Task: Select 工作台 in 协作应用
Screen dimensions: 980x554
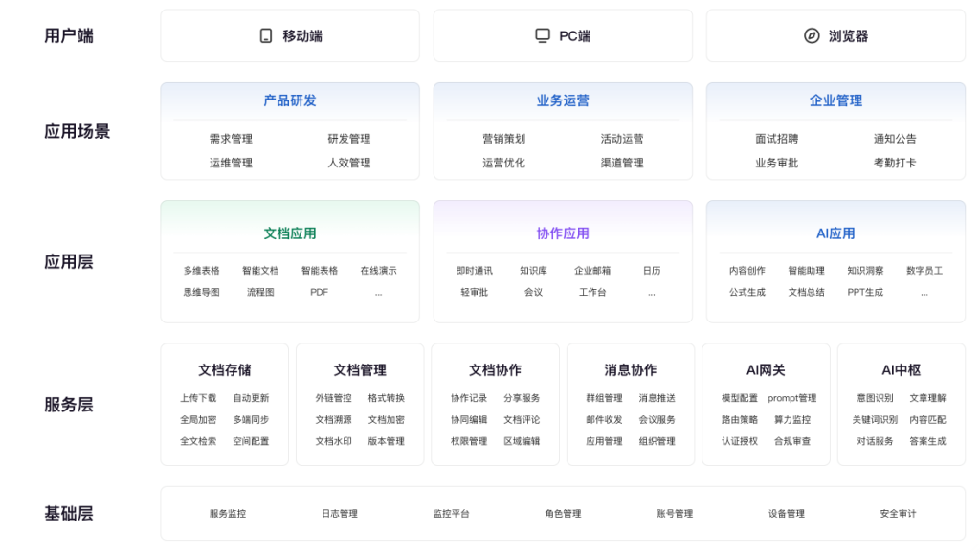Action: 592,292
